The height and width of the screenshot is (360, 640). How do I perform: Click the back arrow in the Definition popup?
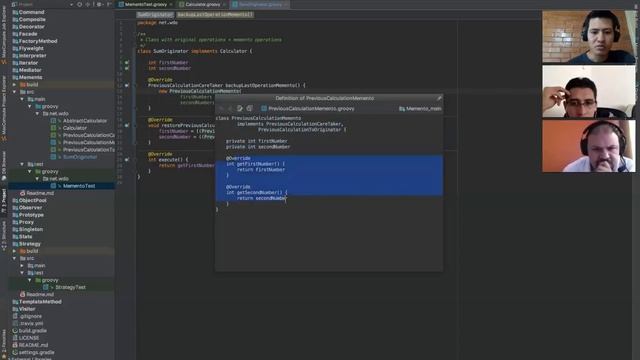pyautogui.click(x=222, y=108)
